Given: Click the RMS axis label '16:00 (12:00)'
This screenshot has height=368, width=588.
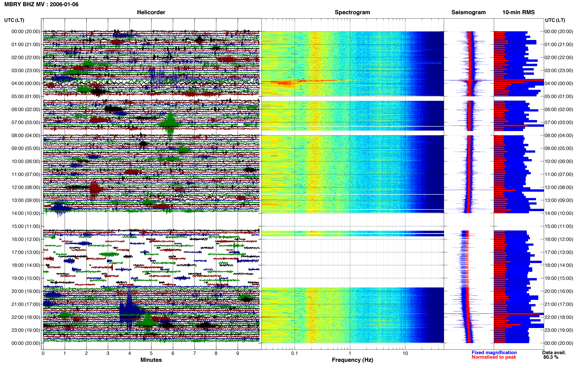Looking at the screenshot, I should pos(559,239).
